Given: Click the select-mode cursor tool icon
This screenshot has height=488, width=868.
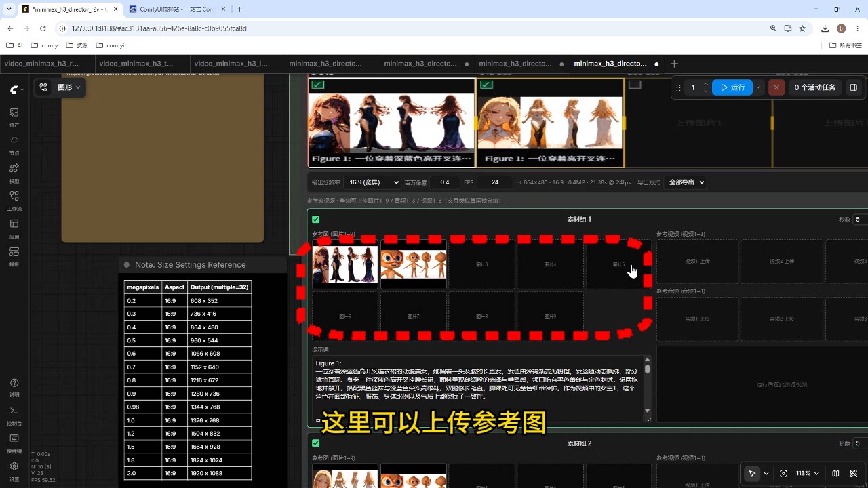Looking at the screenshot, I should [x=751, y=473].
